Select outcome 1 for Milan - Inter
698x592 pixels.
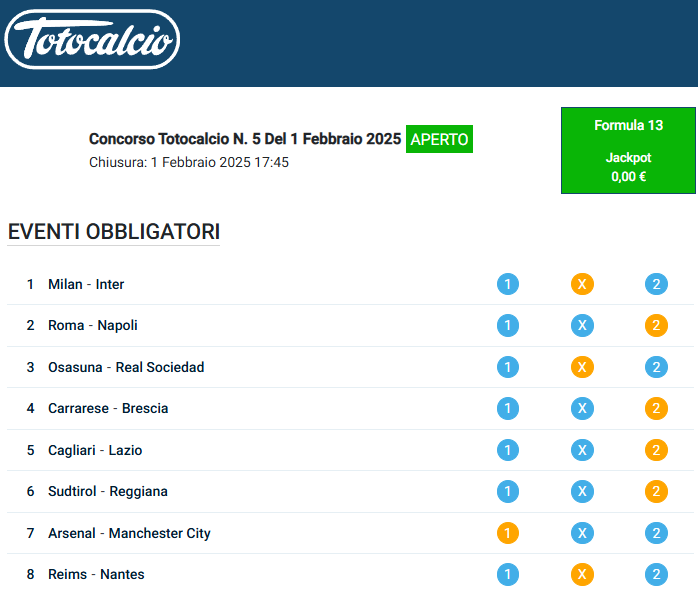tap(508, 284)
